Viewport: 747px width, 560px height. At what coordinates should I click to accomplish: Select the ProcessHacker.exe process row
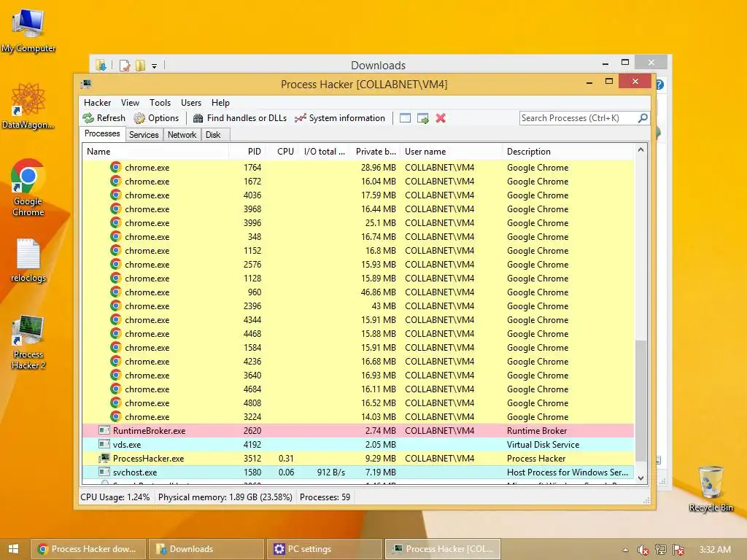coord(358,459)
